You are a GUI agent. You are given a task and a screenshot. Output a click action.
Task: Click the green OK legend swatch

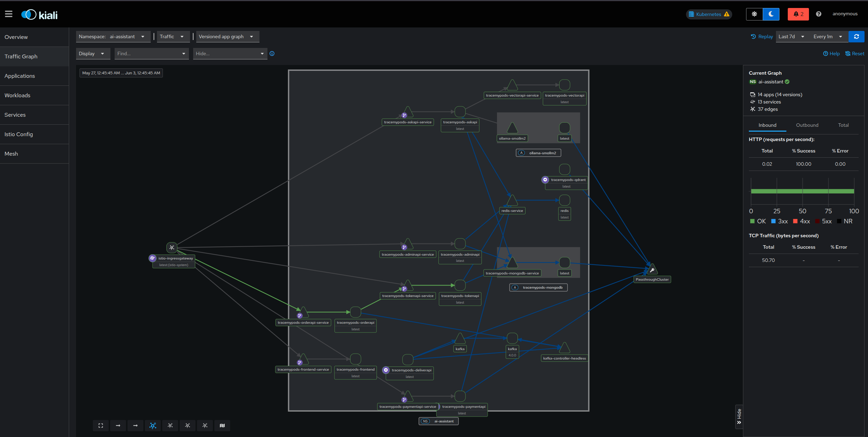point(753,221)
